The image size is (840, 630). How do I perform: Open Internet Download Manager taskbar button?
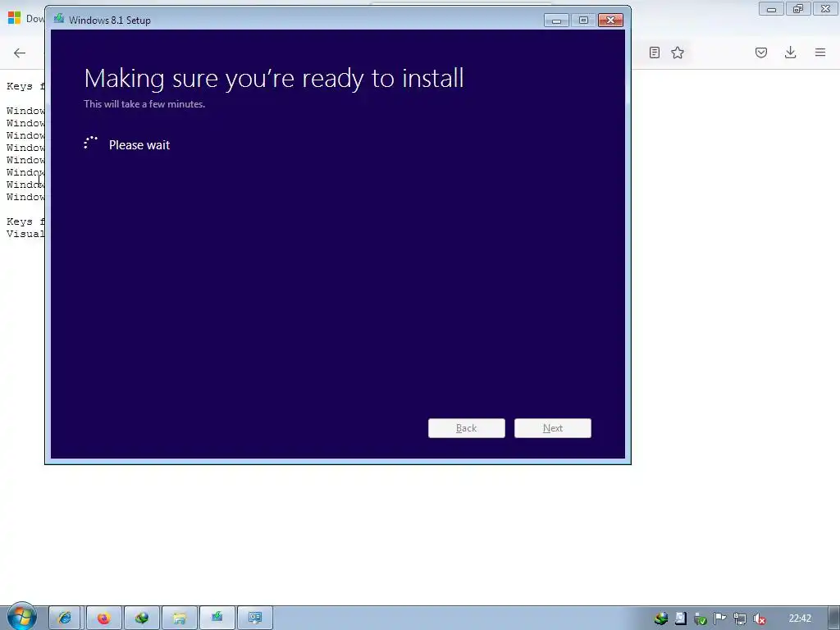[x=142, y=619]
